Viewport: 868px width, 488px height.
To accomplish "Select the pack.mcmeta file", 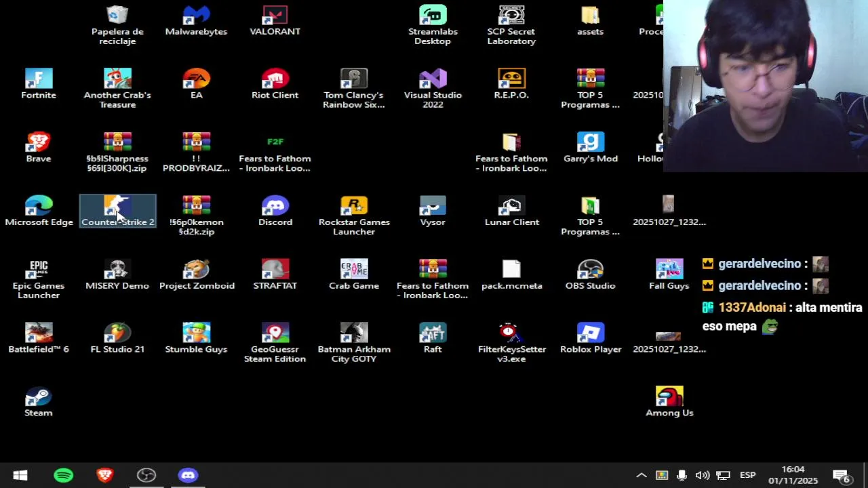I will (511, 275).
